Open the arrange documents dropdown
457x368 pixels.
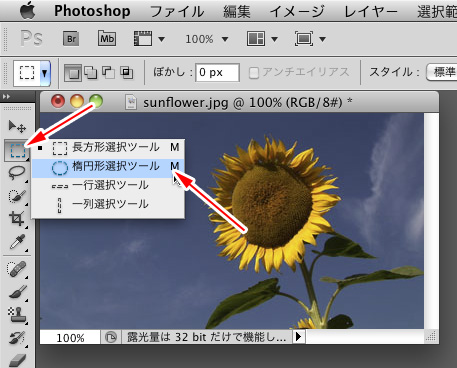262,39
